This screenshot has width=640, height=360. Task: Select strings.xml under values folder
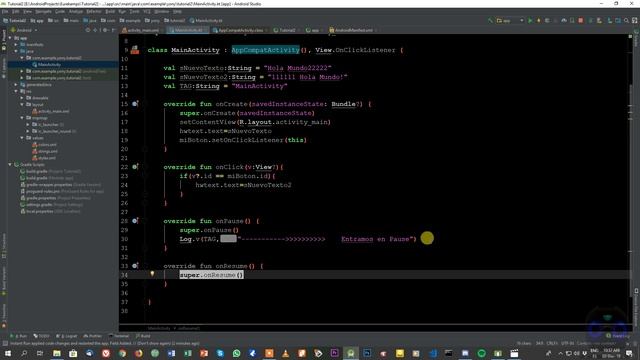pos(45,151)
